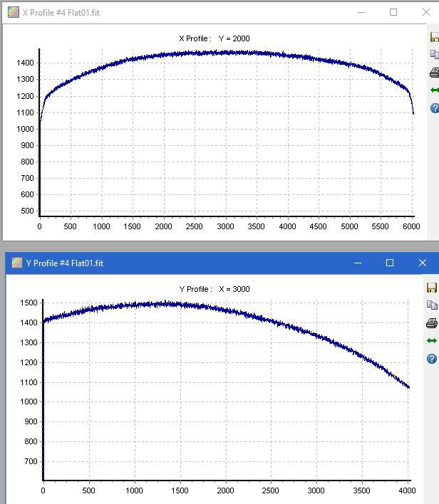Viewport: 439px width, 504px height.
Task: Open help in X Profile window
Action: coord(435,108)
